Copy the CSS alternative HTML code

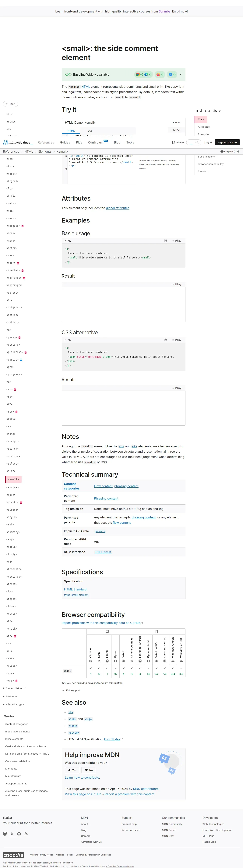click(x=165, y=340)
